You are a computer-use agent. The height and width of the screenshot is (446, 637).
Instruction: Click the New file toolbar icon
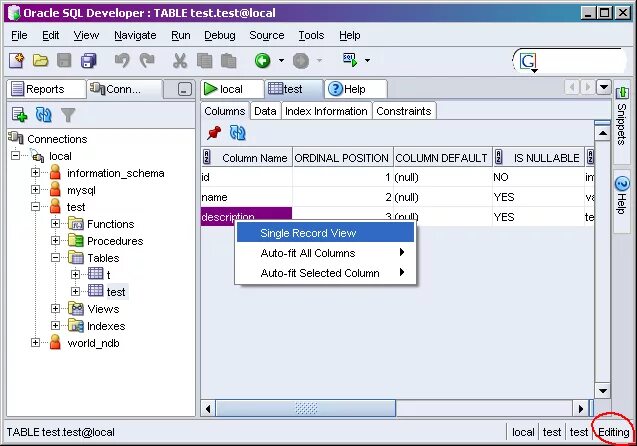17,61
